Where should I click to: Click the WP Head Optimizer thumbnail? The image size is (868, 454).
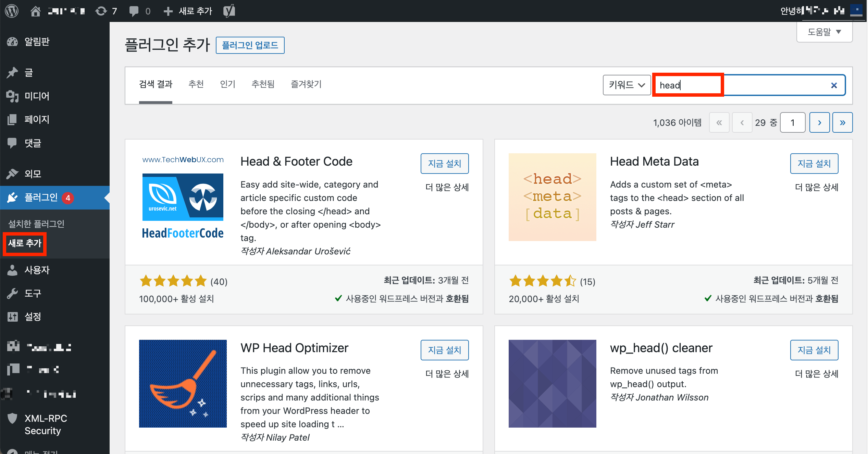tap(183, 383)
